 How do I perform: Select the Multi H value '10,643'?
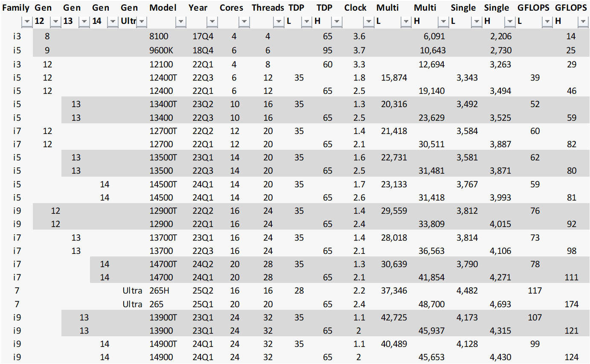432,50
